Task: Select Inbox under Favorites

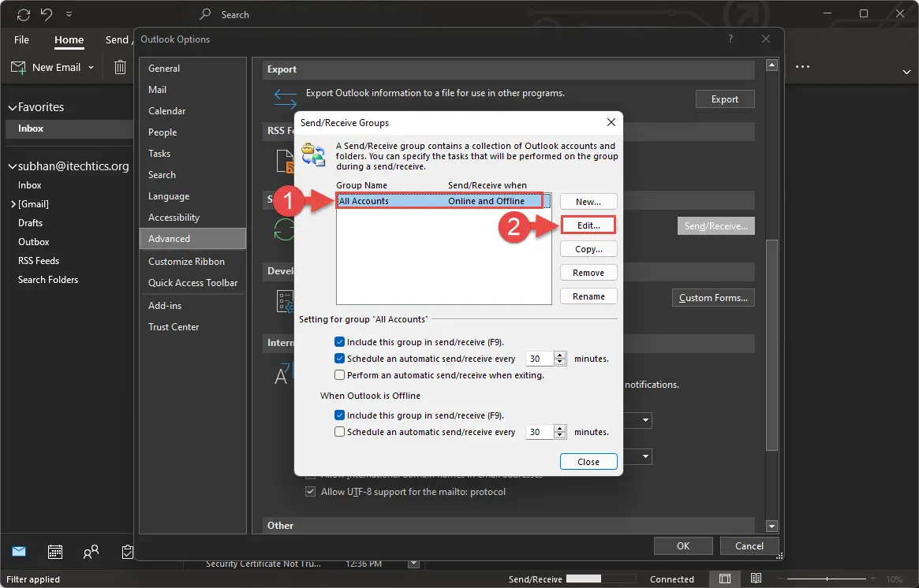Action: [69, 128]
